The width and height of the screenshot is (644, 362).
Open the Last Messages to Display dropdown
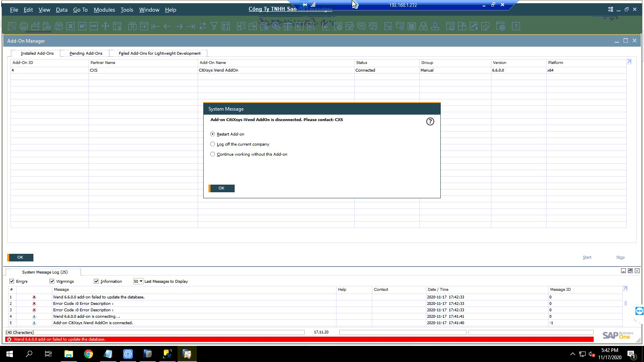(138, 281)
